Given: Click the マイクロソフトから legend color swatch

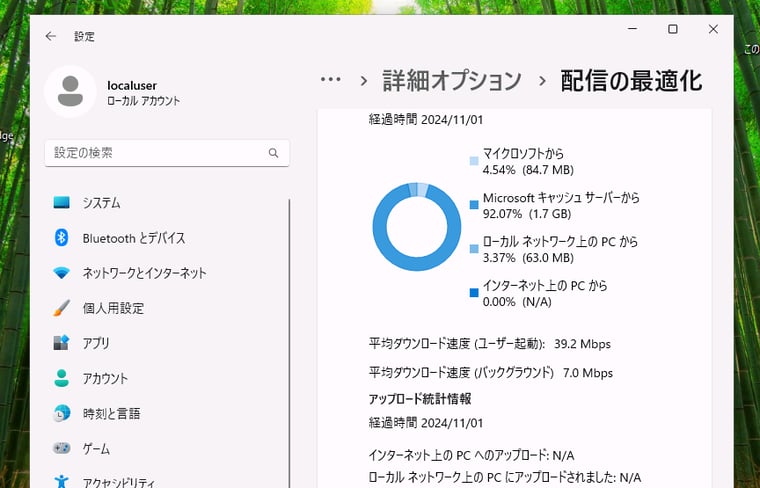Looking at the screenshot, I should (x=474, y=161).
